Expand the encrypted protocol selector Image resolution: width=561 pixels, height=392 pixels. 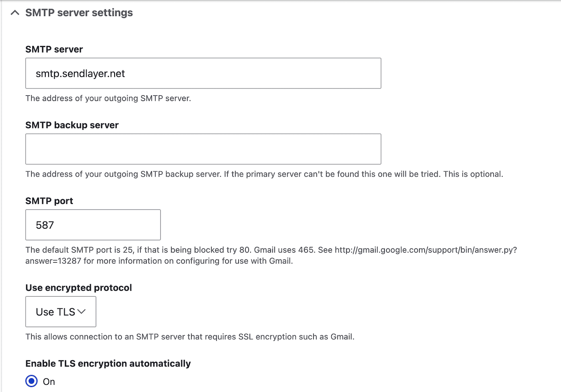(60, 312)
